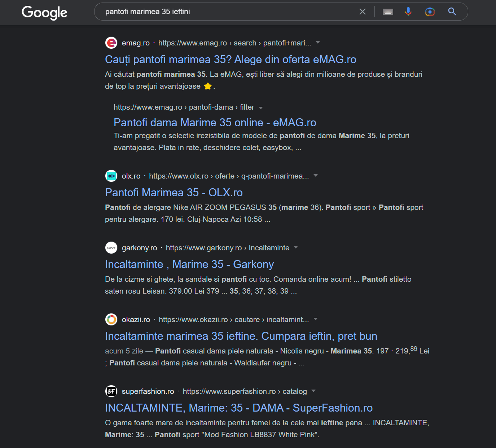496x448 pixels.
Task: Submit search with magnifying glass icon
Action: coord(452,12)
